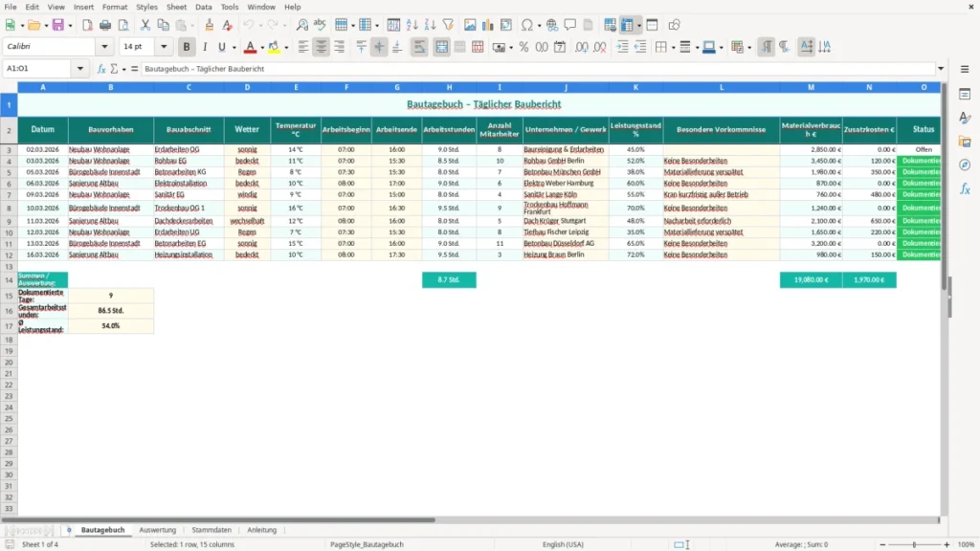Click the Save document icon
Screen dimensions: 980x551
(x=58, y=25)
